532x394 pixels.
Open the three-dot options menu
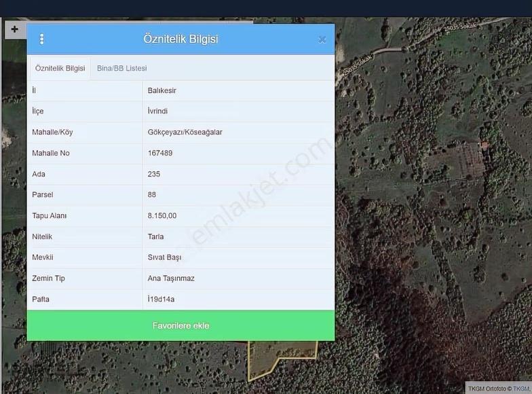click(x=42, y=39)
